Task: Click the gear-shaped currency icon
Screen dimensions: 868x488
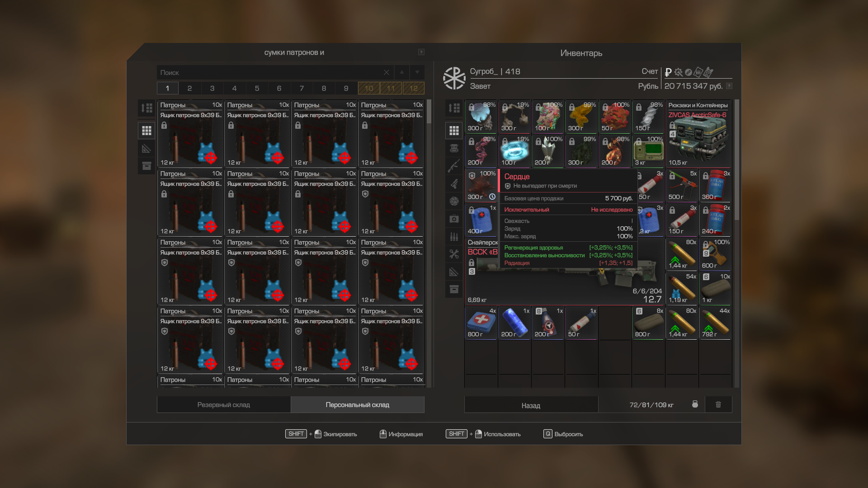Action: click(x=678, y=72)
